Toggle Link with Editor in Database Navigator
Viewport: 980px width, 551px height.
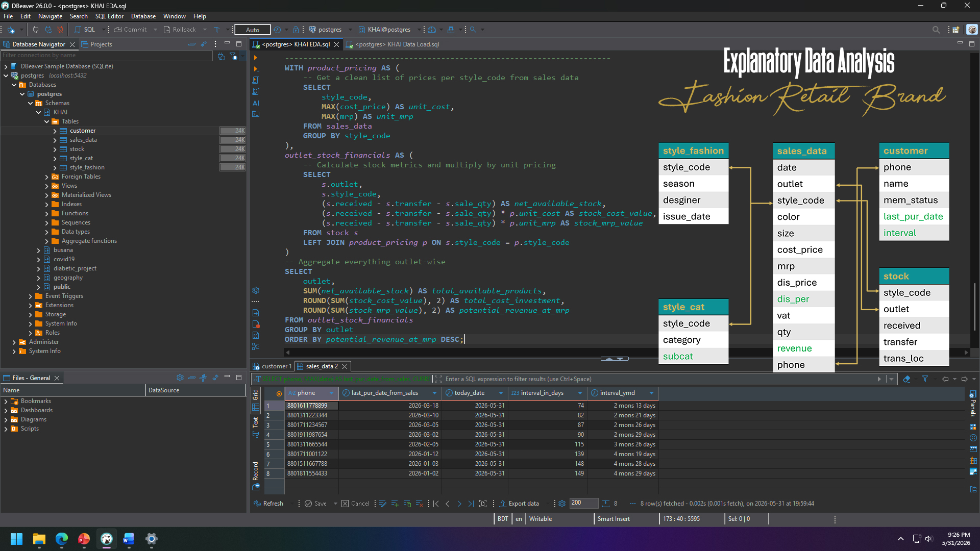point(204,44)
